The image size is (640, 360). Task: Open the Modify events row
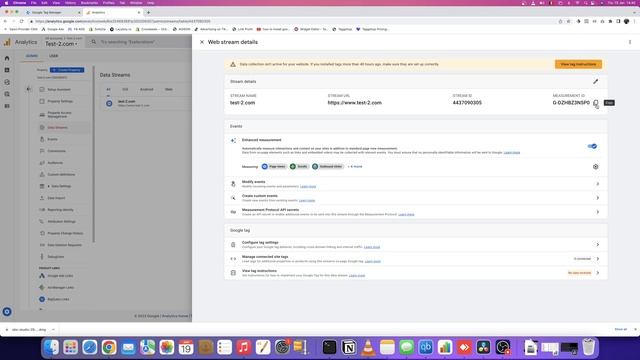[x=416, y=184]
